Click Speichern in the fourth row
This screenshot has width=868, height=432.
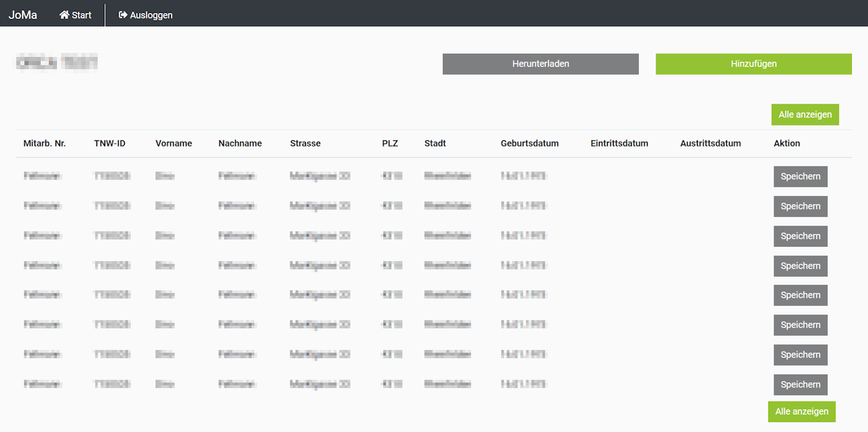(800, 266)
